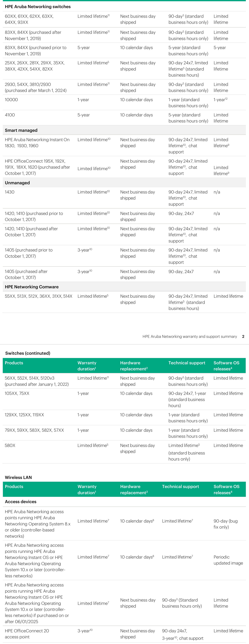Click the 'Wireless LAN' table heading
The height and width of the screenshot is (644, 249).
tap(19, 477)
